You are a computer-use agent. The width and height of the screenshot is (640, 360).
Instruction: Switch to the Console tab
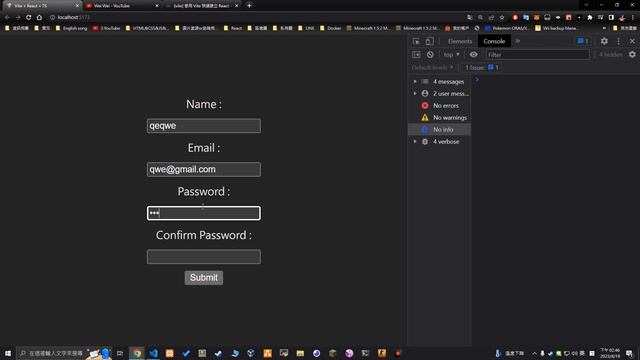(x=494, y=41)
